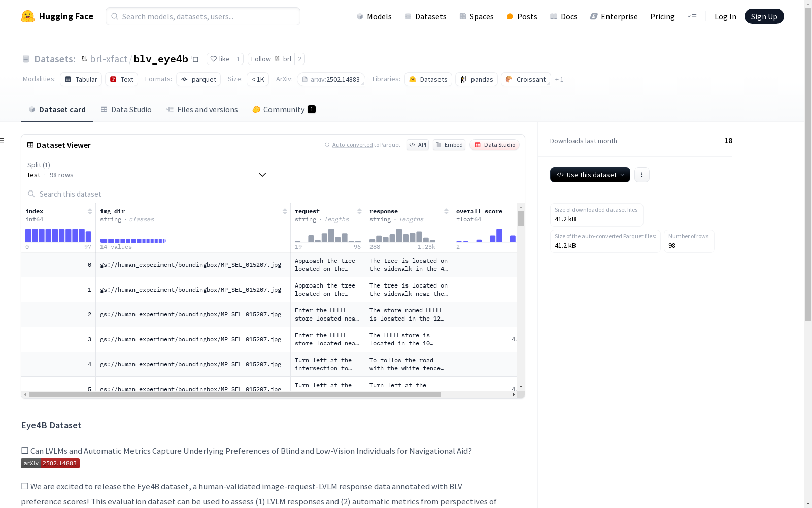This screenshot has height=508, width=812.
Task: Click the viewer's horizontal scroll left arrow
Action: click(25, 394)
